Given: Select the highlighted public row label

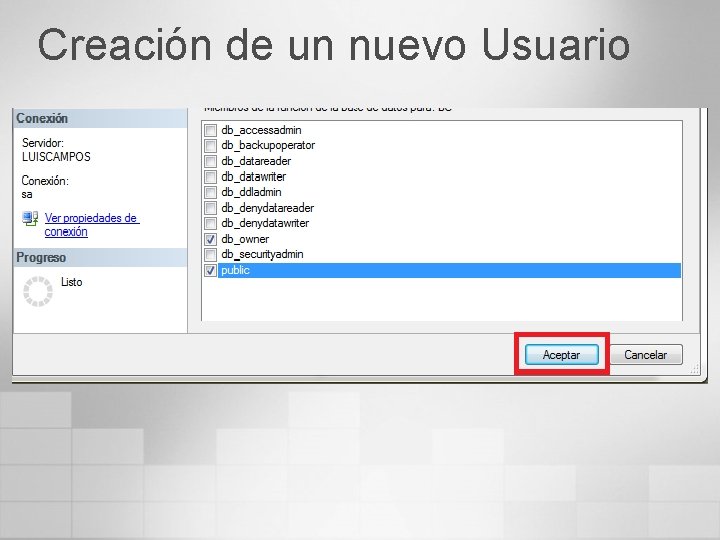Looking at the screenshot, I should tap(235, 270).
